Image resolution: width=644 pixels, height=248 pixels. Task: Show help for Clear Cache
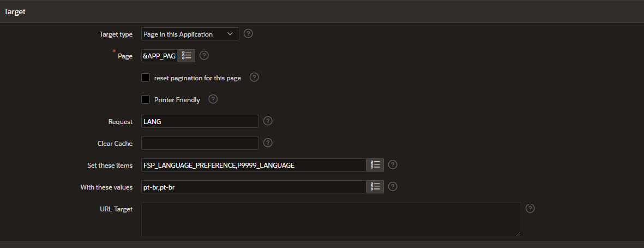(268, 143)
